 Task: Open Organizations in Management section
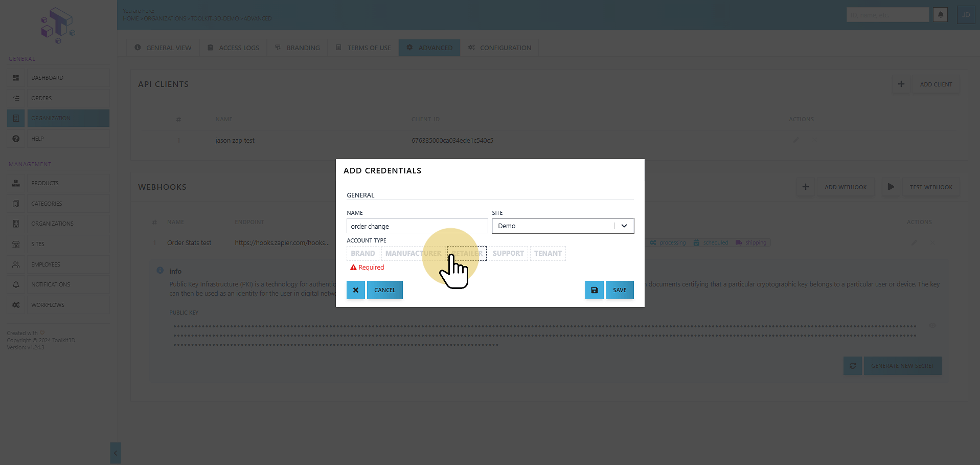[x=68, y=224]
